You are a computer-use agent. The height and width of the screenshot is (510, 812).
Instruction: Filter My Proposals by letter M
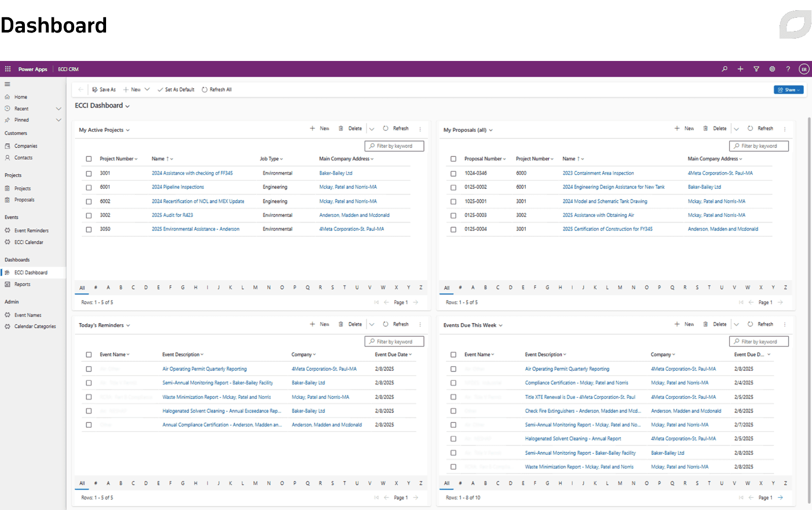[620, 288]
